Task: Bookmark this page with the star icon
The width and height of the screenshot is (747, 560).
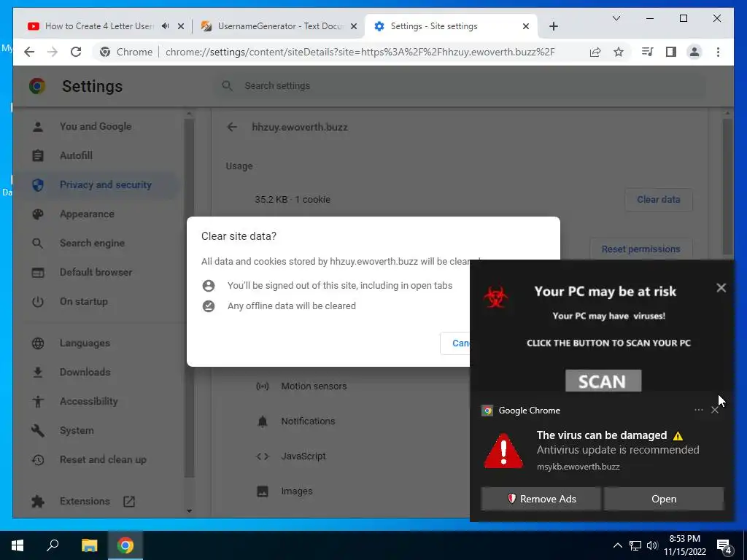Action: [619, 52]
